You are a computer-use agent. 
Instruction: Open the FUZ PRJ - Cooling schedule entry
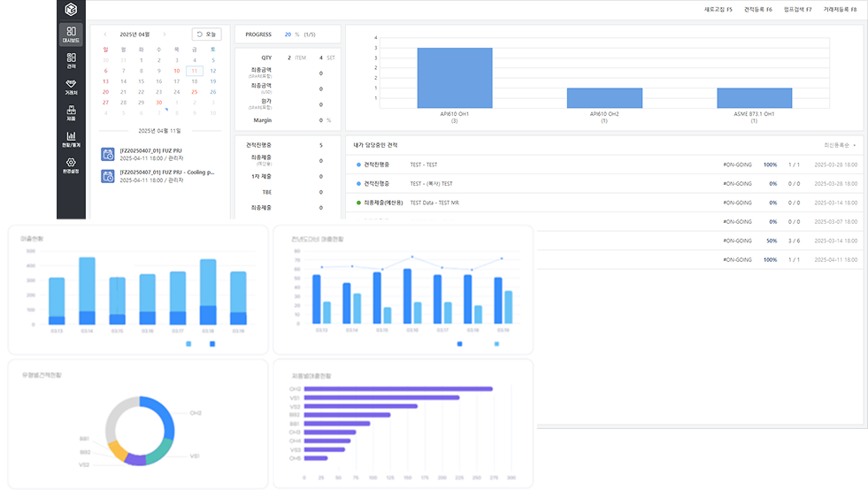[166, 172]
